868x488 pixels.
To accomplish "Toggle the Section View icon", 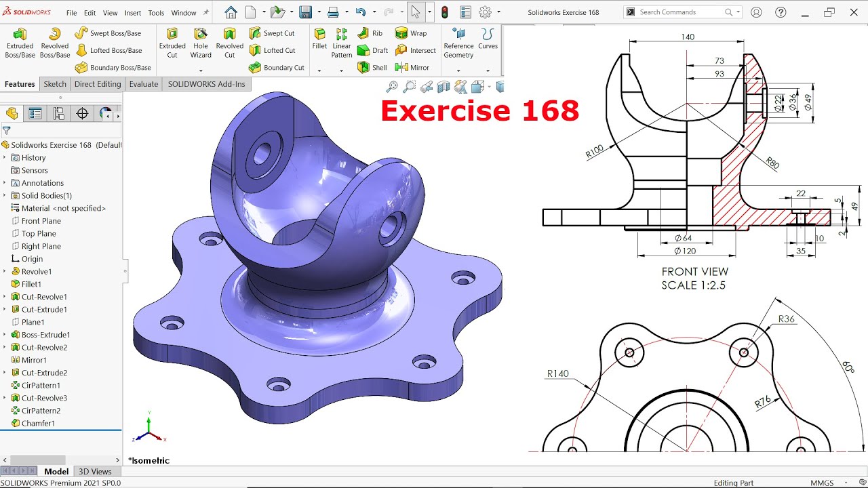I will (x=443, y=87).
